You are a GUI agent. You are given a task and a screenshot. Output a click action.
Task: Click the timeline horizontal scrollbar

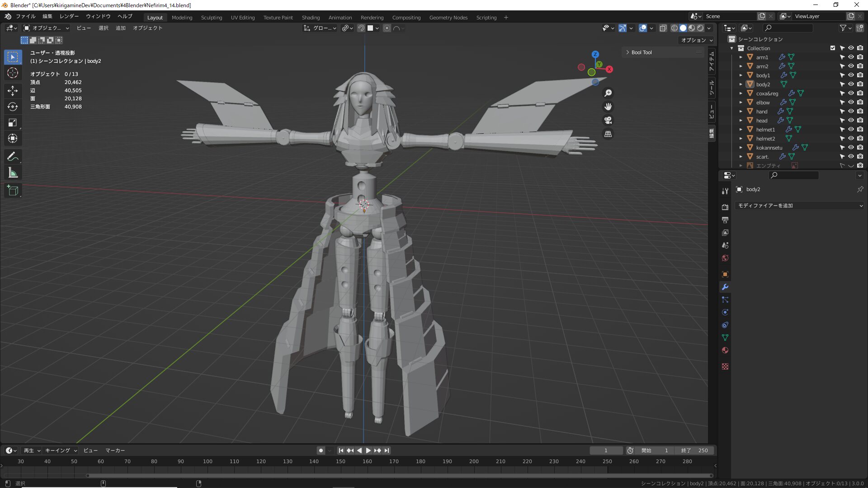tap(400, 475)
